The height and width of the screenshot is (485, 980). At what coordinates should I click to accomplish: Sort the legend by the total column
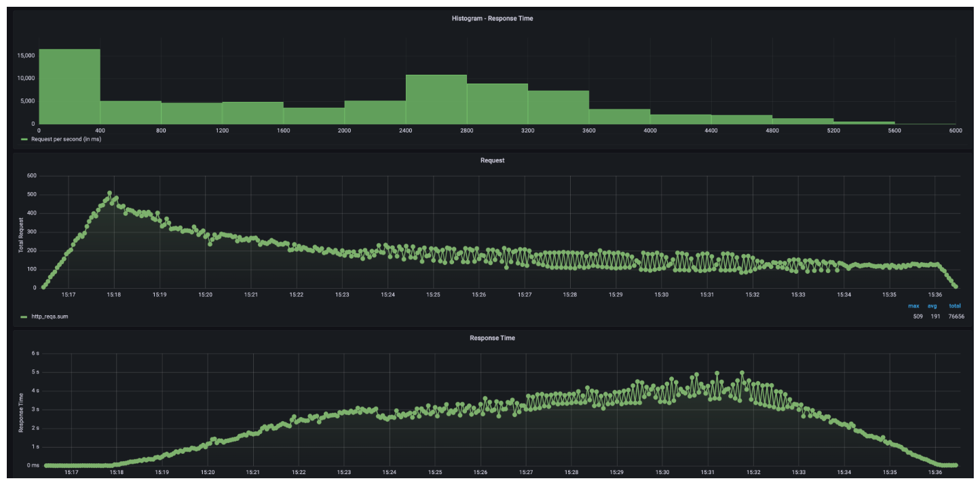[955, 306]
